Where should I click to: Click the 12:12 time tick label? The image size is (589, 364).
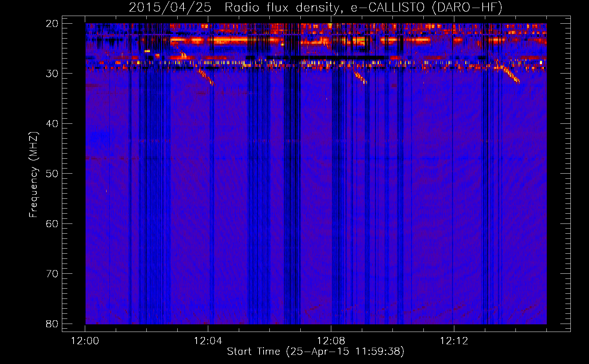point(454,341)
